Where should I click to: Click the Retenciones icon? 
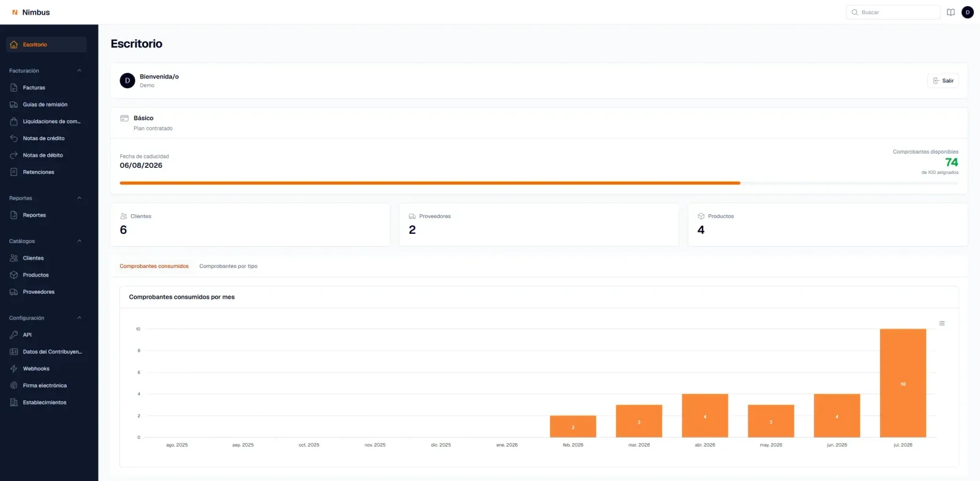click(x=14, y=172)
